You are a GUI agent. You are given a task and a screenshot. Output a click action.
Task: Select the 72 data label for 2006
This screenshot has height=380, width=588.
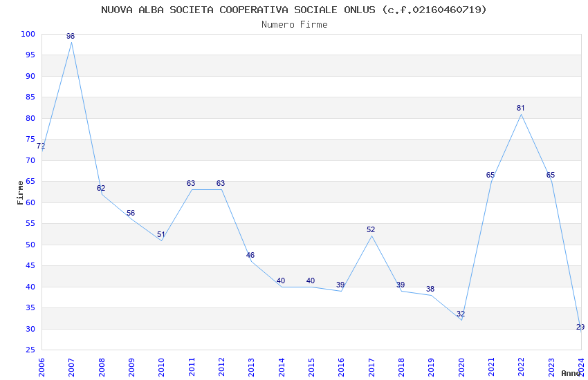(41, 146)
